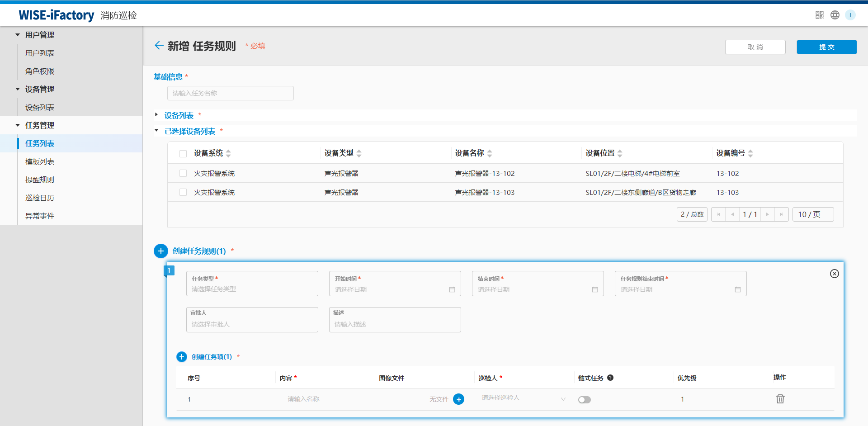Check the select-all checkbox in table header
This screenshot has height=426, width=868.
click(183, 154)
